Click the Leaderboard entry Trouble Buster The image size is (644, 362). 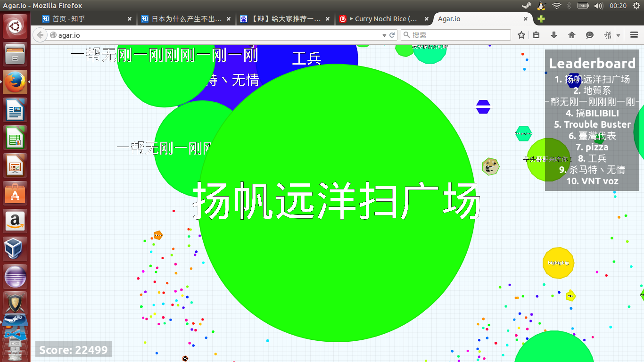(x=593, y=124)
